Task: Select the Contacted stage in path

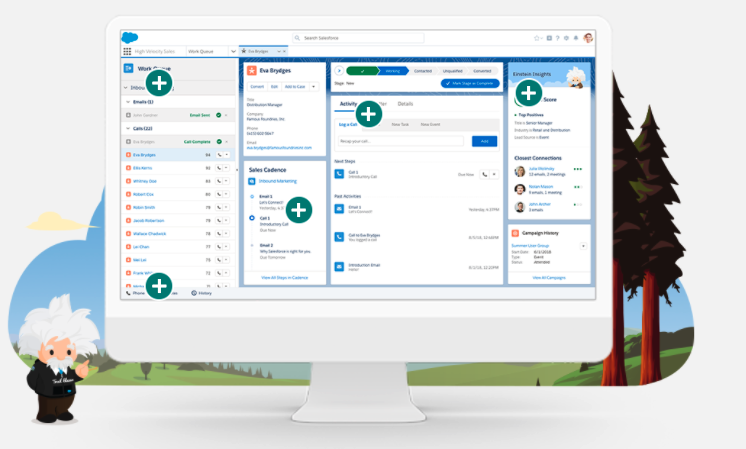Action: [422, 71]
